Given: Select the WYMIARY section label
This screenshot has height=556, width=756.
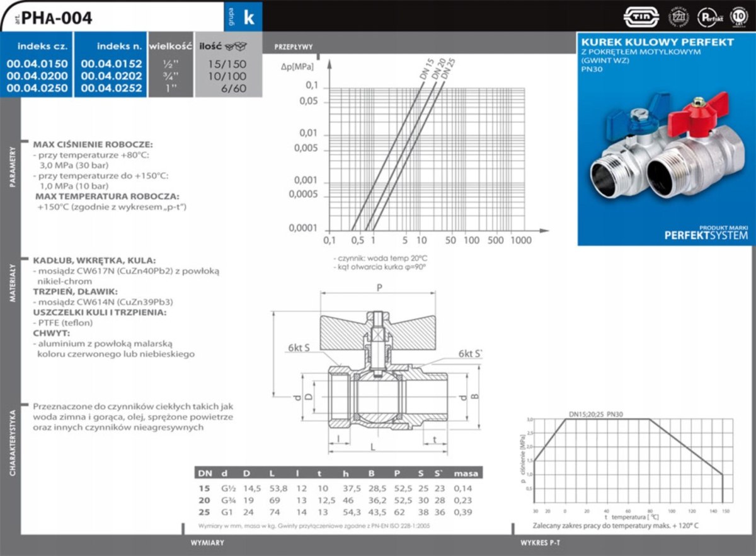Looking at the screenshot, I should coord(207,542).
